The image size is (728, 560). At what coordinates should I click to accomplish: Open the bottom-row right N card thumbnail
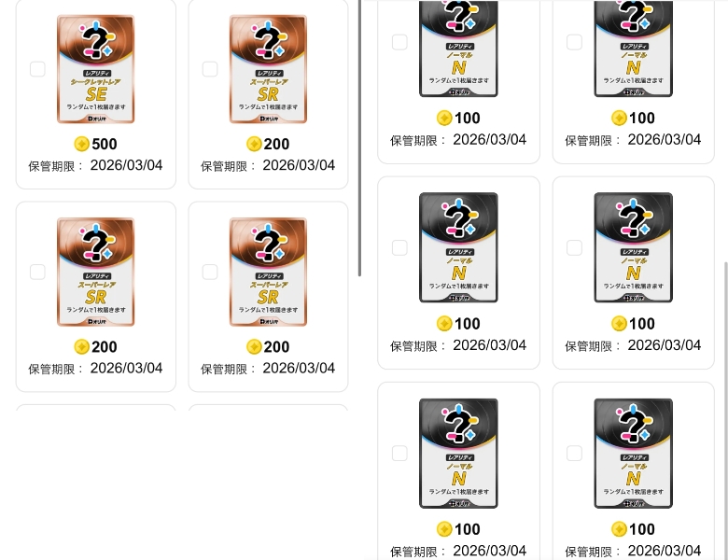[x=634, y=454]
